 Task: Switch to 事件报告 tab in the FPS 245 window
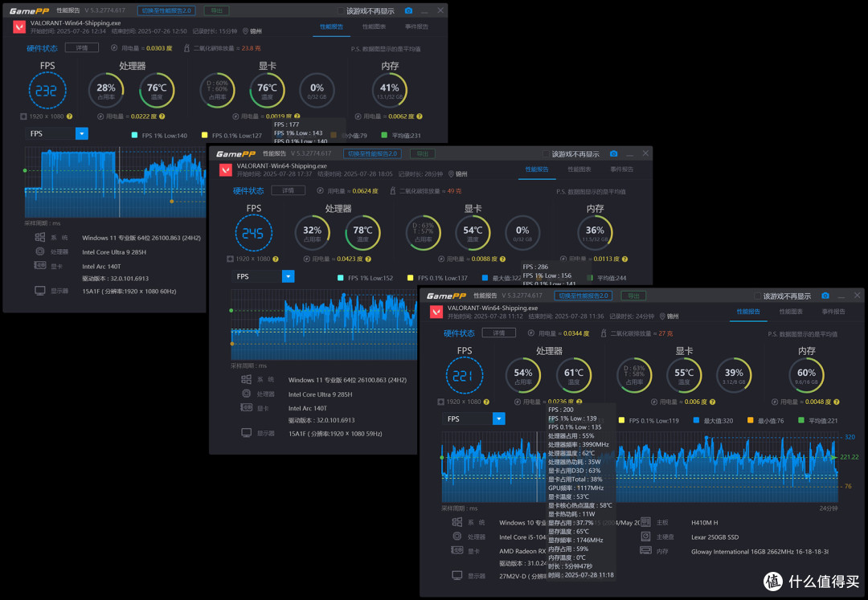(621, 169)
